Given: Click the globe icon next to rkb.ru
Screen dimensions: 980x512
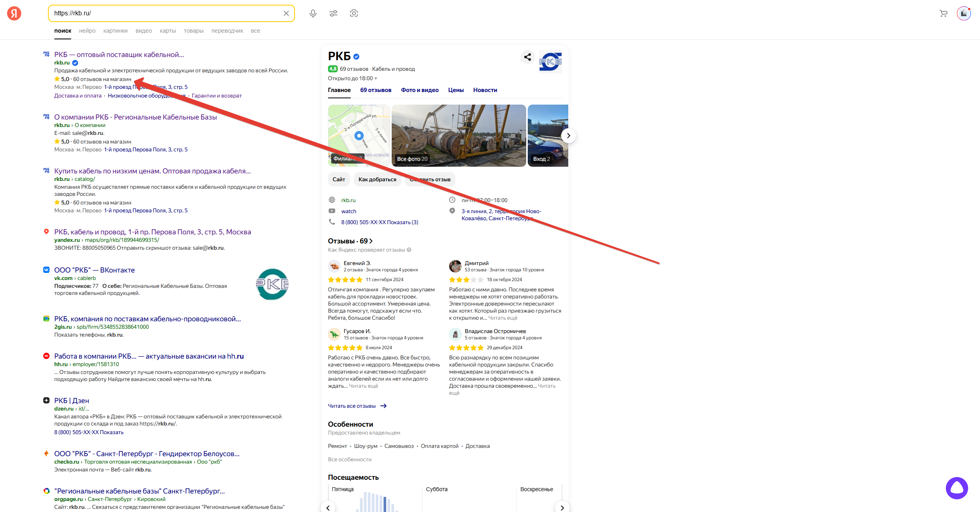Looking at the screenshot, I should [x=332, y=200].
